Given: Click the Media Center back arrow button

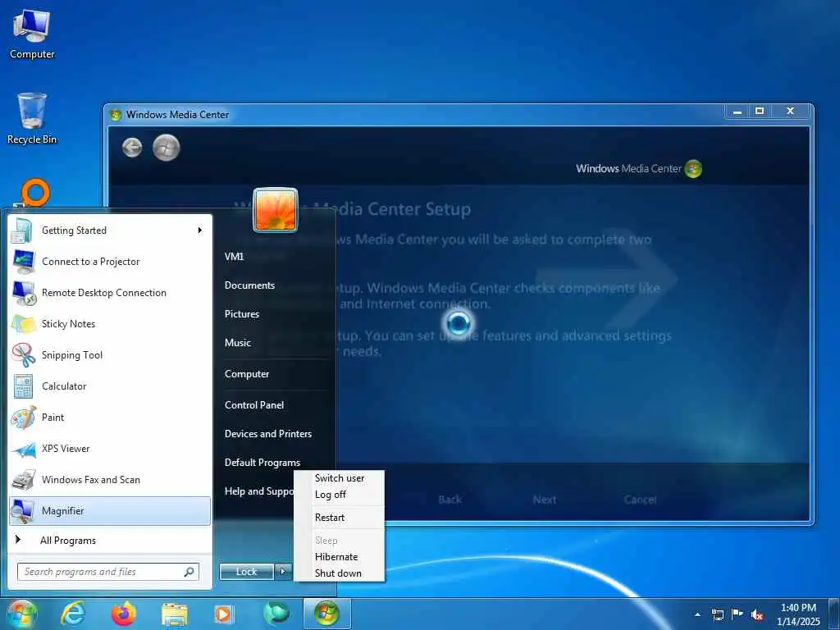Looking at the screenshot, I should coord(132,148).
